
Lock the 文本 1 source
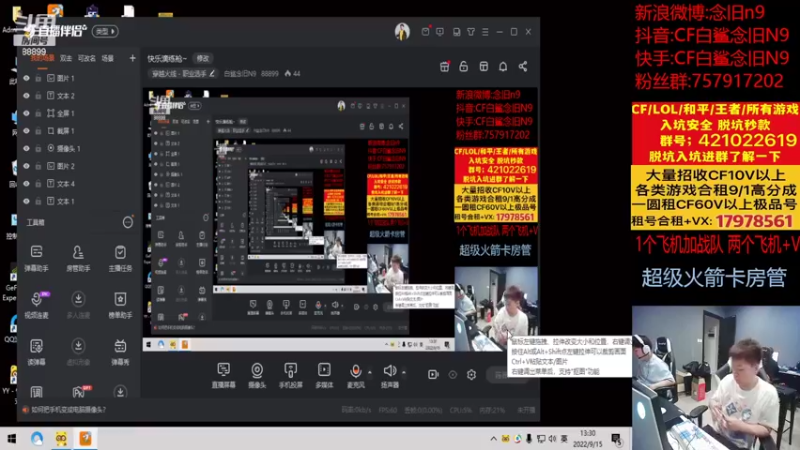click(38, 201)
